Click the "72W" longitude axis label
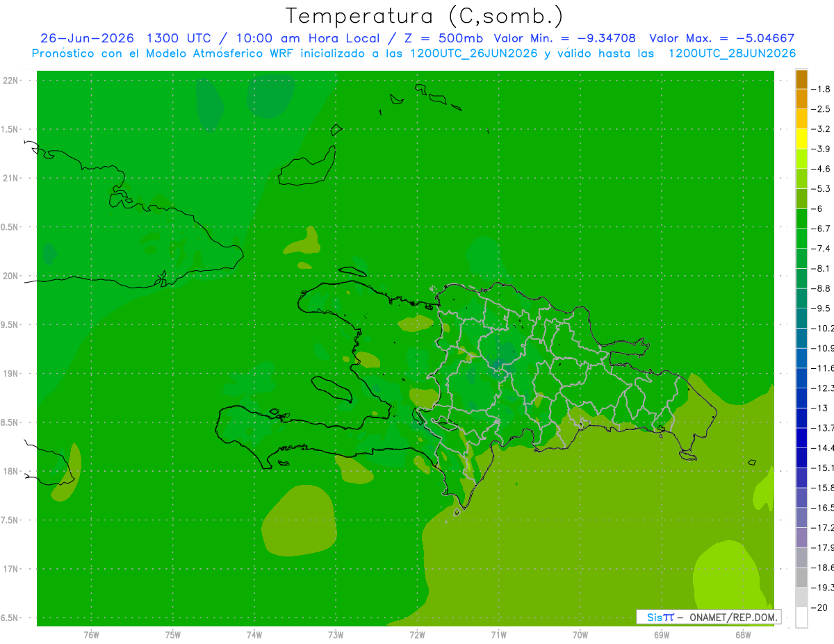The height and width of the screenshot is (644, 834). (x=417, y=634)
